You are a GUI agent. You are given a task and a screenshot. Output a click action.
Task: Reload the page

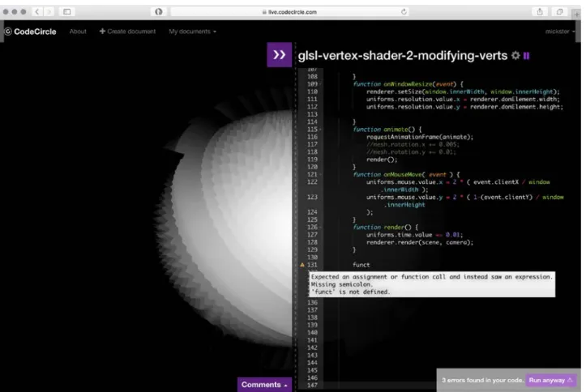pyautogui.click(x=404, y=12)
